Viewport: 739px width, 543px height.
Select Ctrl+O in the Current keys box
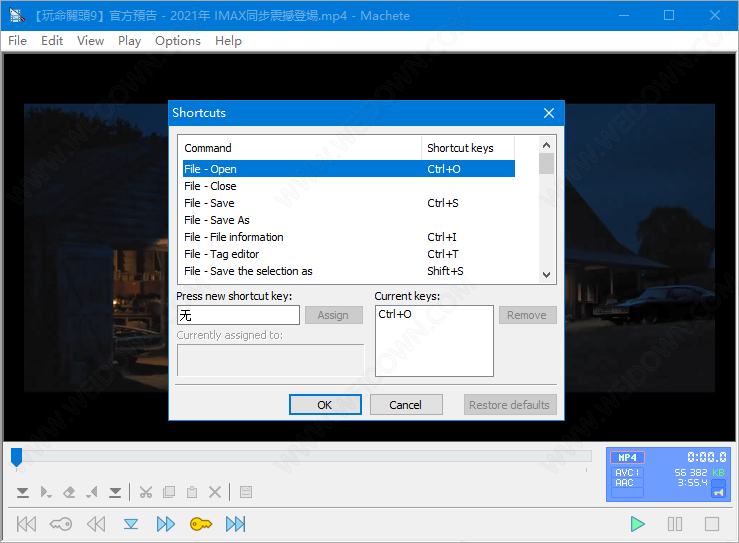click(x=395, y=314)
